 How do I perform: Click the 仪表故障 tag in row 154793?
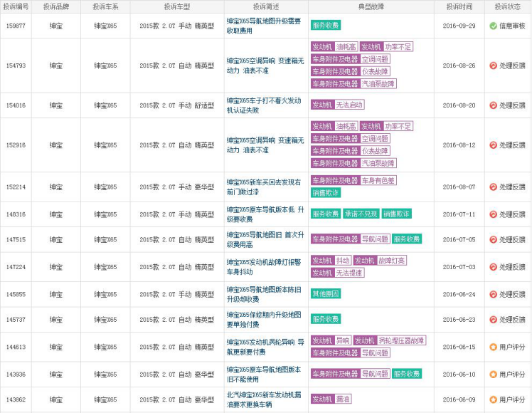pyautogui.click(x=351, y=71)
